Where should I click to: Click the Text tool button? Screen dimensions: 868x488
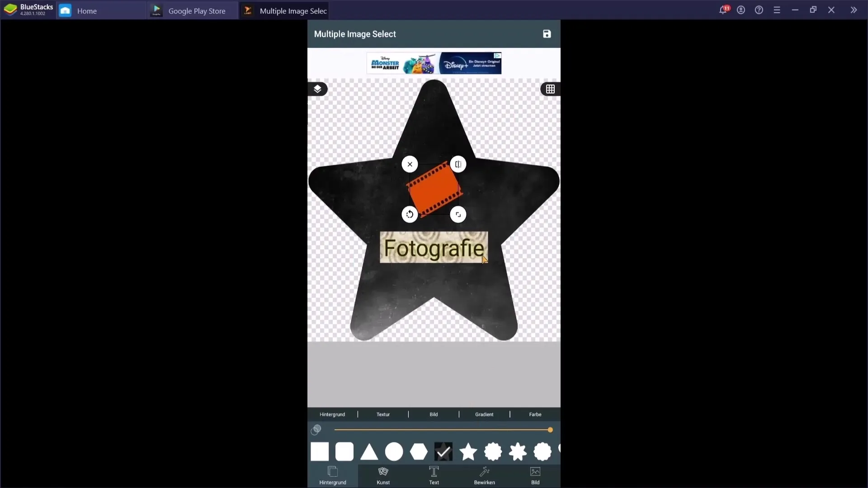pos(434,475)
